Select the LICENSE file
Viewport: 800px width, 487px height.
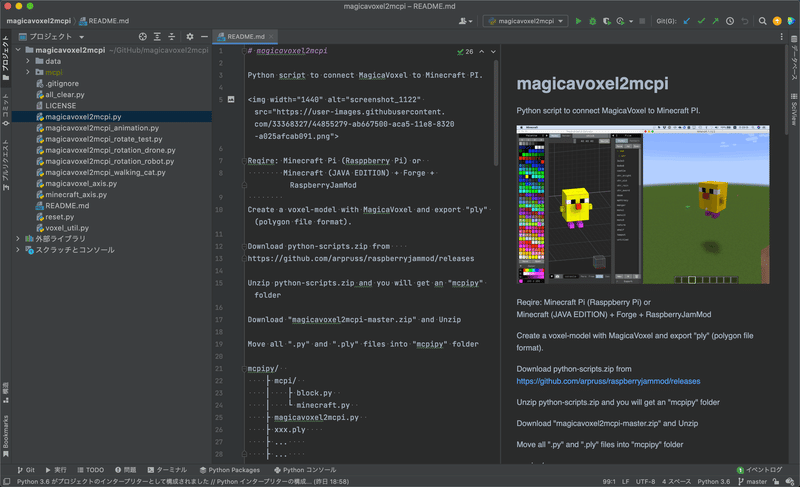(60, 106)
